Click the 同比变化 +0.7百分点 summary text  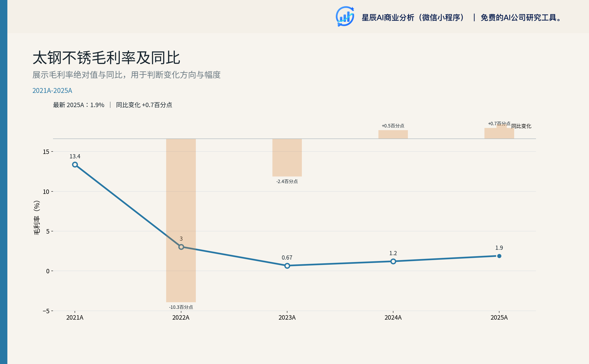pyautogui.click(x=144, y=105)
